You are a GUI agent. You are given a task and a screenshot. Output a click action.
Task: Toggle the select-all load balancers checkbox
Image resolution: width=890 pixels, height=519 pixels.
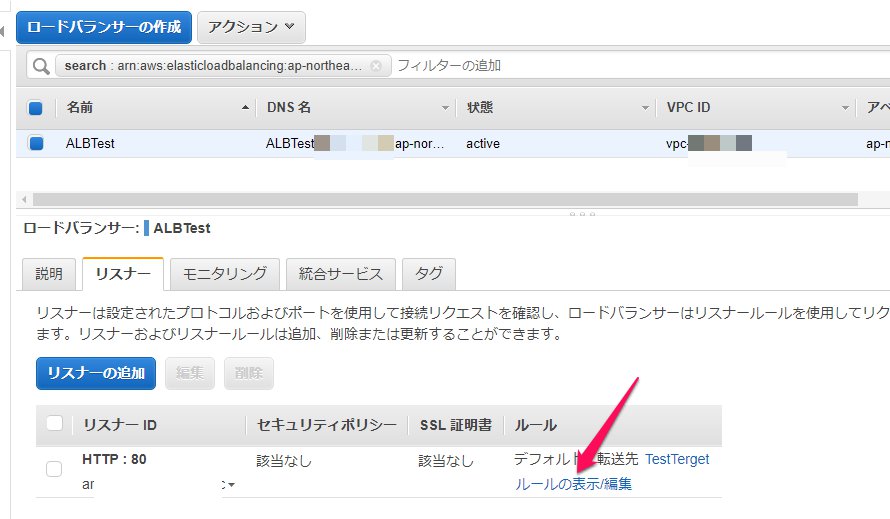(36, 108)
